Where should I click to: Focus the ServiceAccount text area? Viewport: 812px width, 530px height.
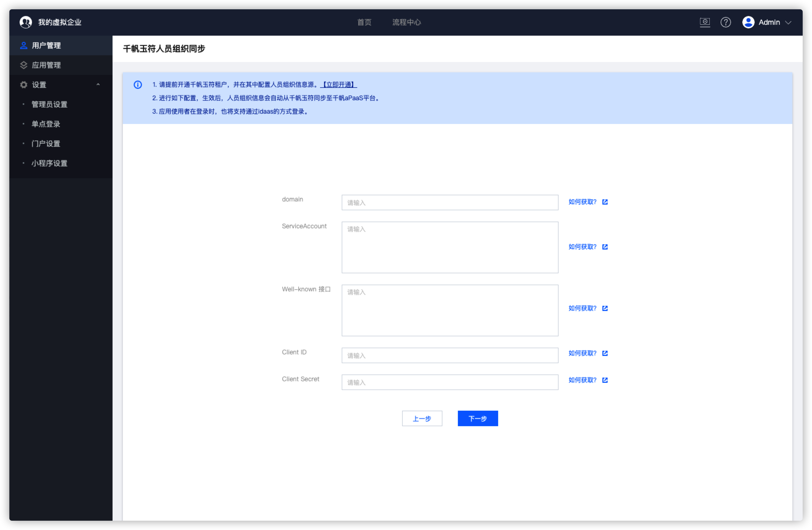pyautogui.click(x=450, y=247)
